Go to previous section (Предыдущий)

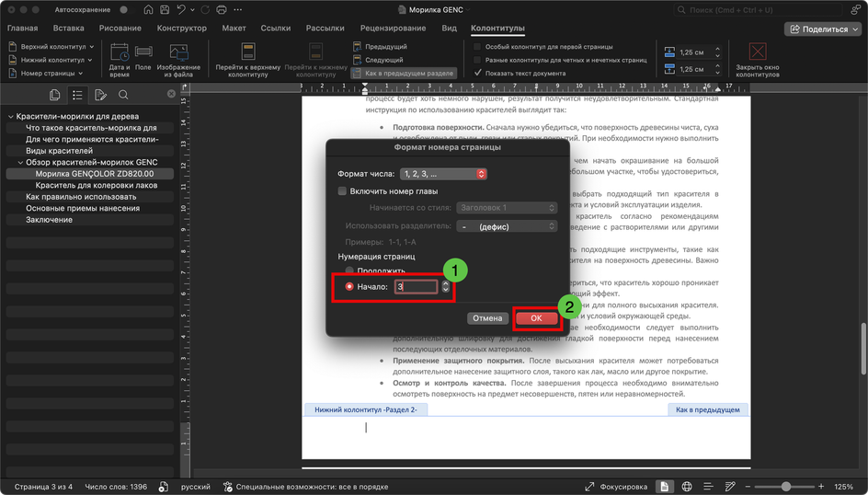point(381,47)
